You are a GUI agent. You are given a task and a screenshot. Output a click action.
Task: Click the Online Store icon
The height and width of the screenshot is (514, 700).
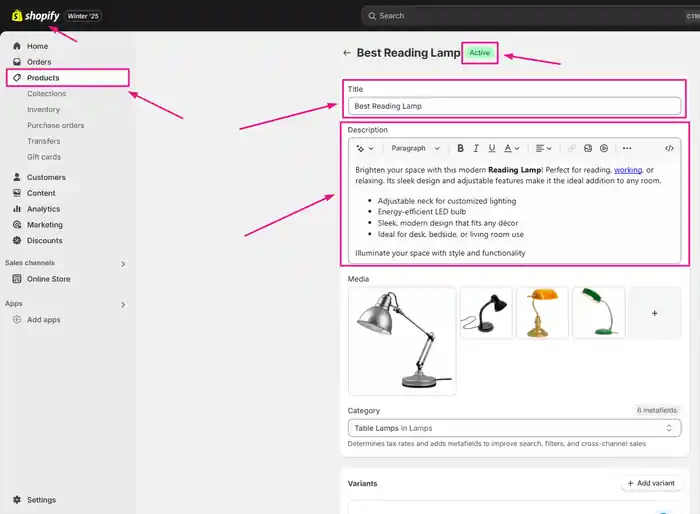[x=17, y=279]
